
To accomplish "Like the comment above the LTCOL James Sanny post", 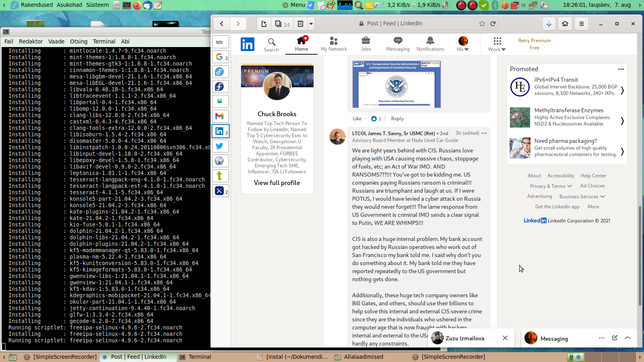I will point(357,119).
